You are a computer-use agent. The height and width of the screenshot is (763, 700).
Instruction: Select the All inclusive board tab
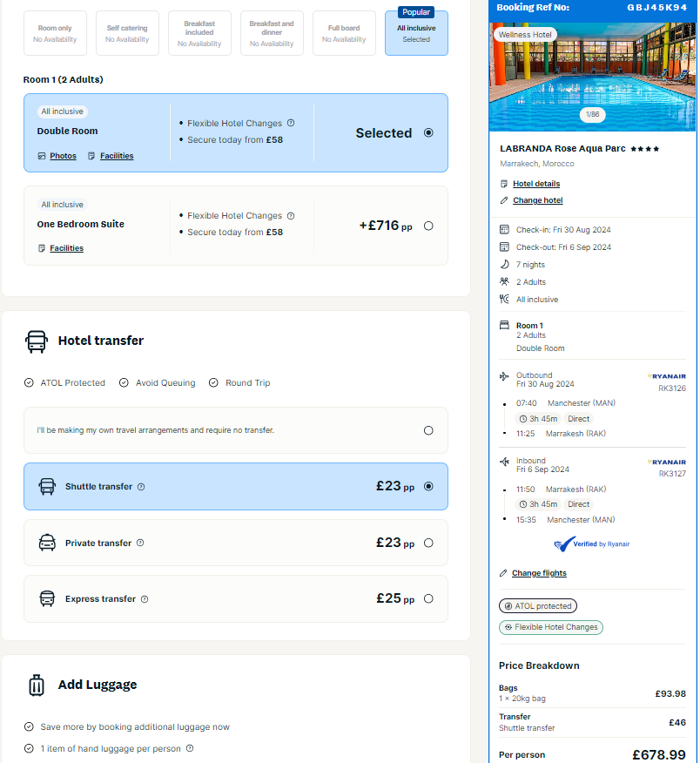pyautogui.click(x=416, y=33)
